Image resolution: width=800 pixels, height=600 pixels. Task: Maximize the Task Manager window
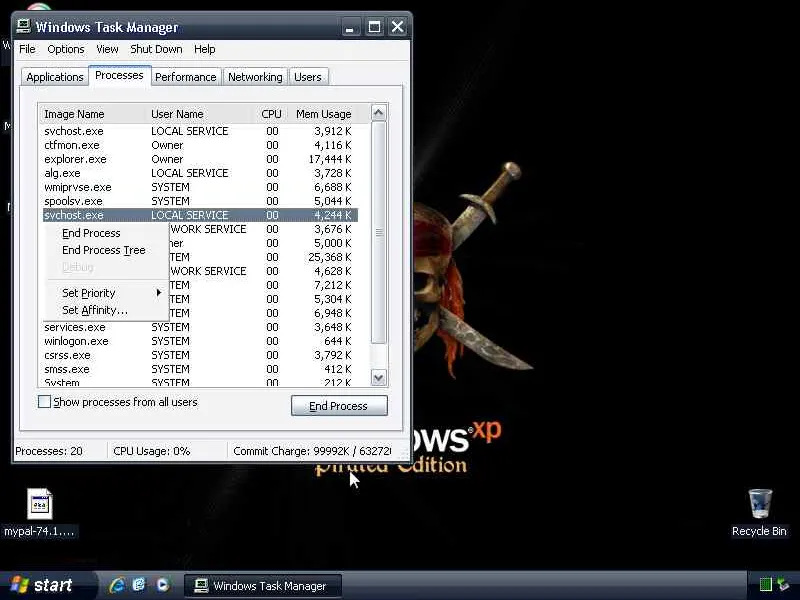(x=374, y=27)
